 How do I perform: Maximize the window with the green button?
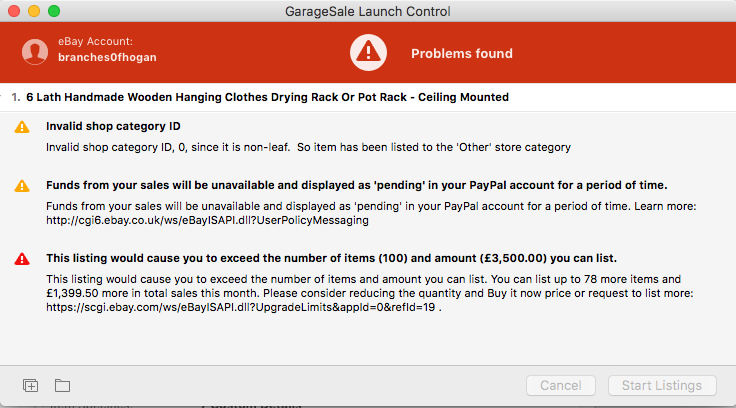tap(54, 11)
